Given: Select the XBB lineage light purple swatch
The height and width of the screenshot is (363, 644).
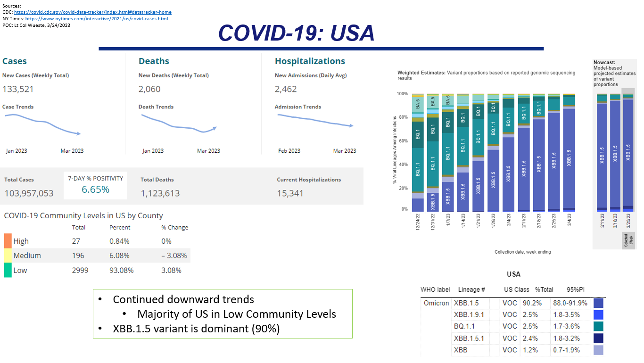Looking at the screenshot, I should tap(598, 350).
